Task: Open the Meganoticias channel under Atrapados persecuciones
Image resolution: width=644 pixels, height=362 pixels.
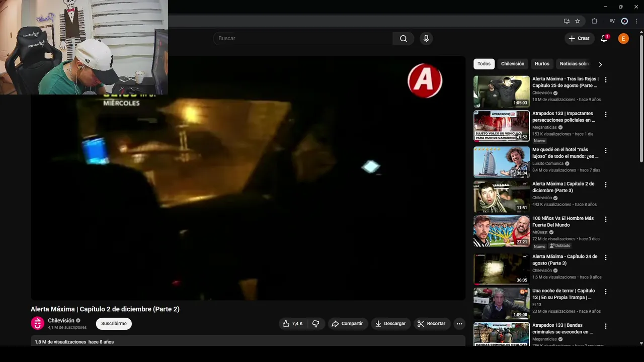Action: [544, 127]
